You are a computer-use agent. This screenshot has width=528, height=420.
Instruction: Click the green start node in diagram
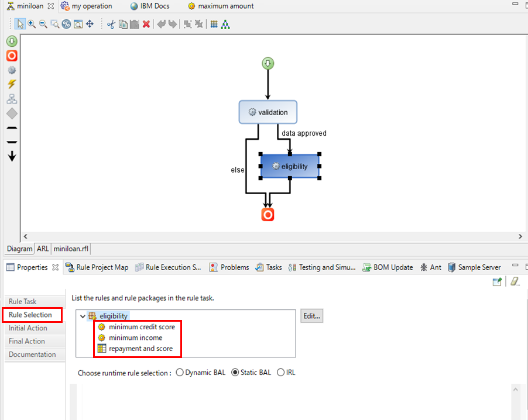pos(268,63)
